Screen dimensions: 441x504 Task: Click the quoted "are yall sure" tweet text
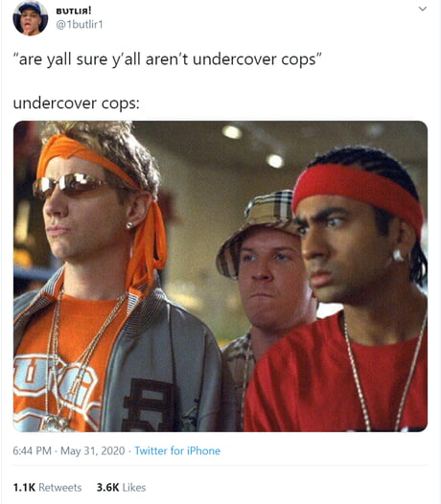pos(167,59)
